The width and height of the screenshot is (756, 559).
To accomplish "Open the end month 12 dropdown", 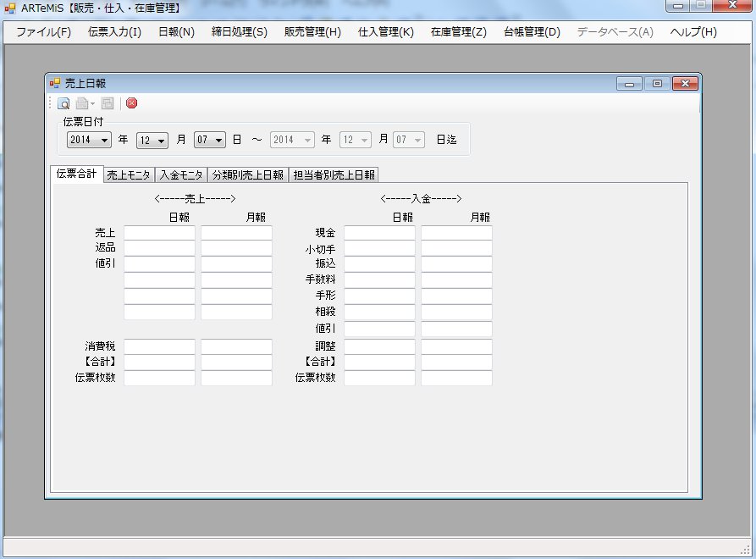I will [356, 140].
